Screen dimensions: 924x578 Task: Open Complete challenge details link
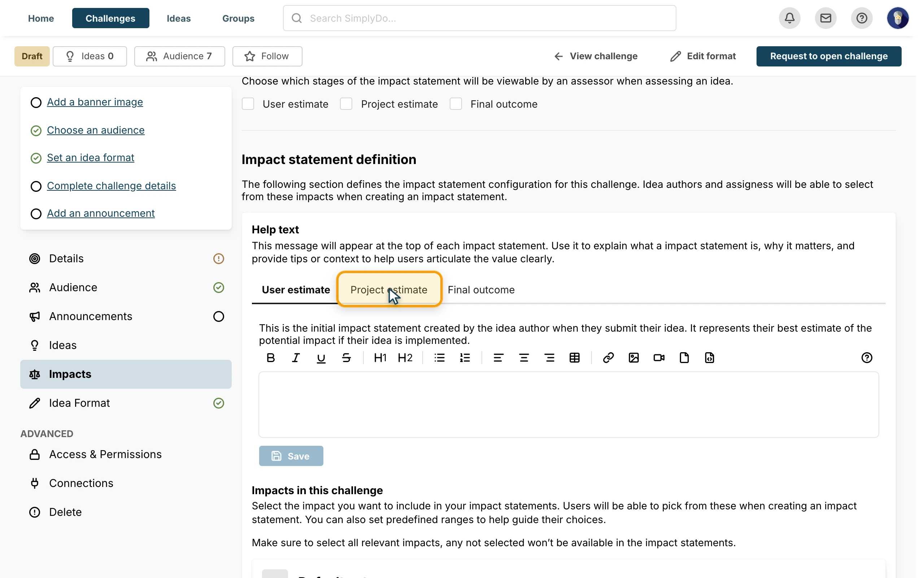111,186
